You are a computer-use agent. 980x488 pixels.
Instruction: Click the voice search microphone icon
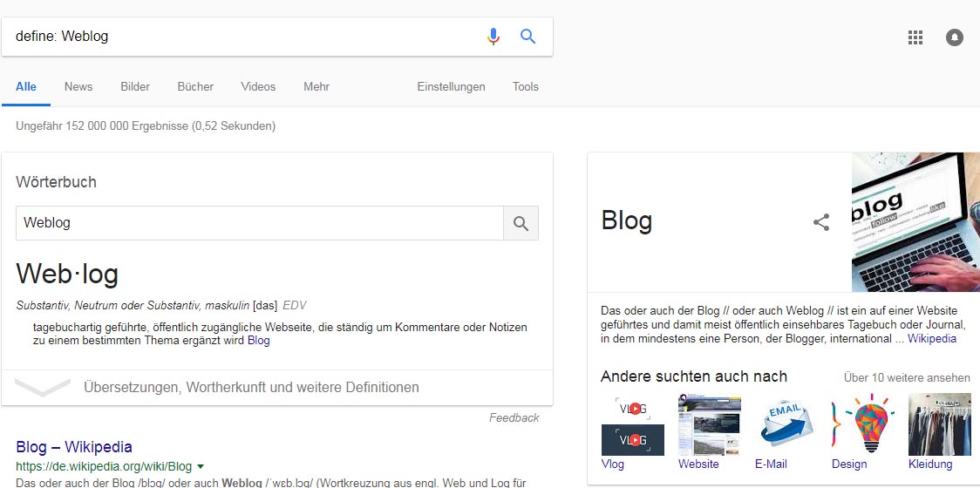click(493, 37)
